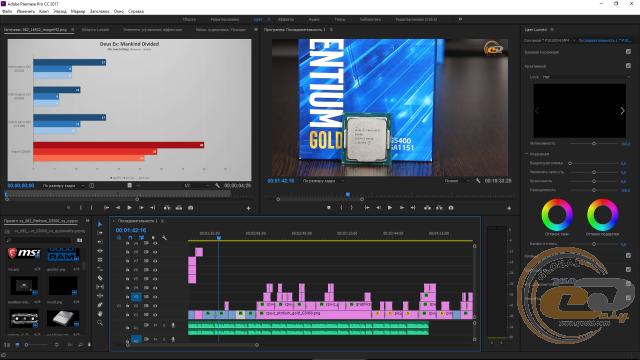Open Program monitor zoom level dropdown

point(323,180)
